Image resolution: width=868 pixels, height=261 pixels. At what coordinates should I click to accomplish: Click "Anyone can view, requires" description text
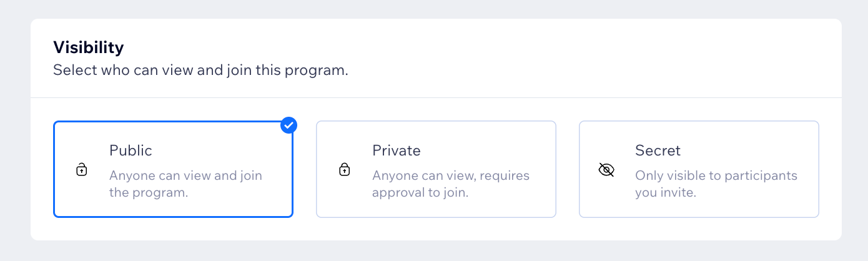(450, 175)
